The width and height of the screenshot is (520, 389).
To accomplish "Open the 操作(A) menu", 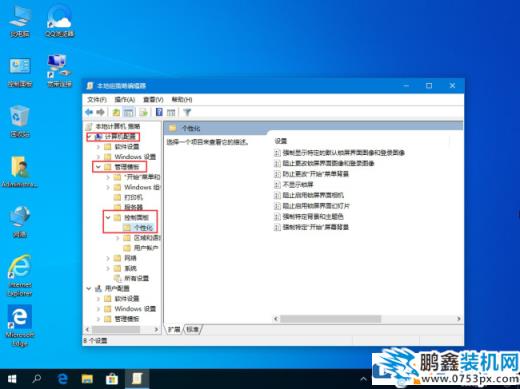I will [x=125, y=99].
